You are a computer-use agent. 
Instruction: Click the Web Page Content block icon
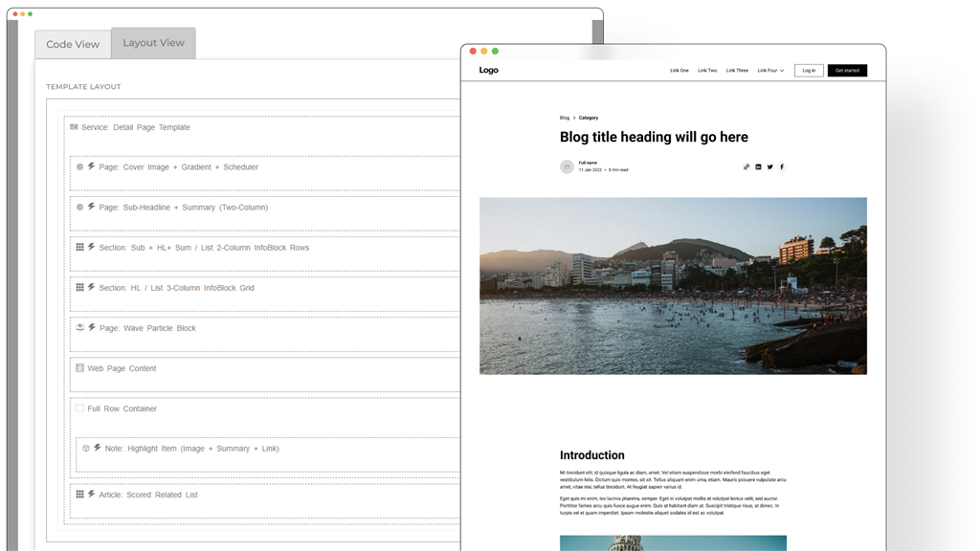80,368
